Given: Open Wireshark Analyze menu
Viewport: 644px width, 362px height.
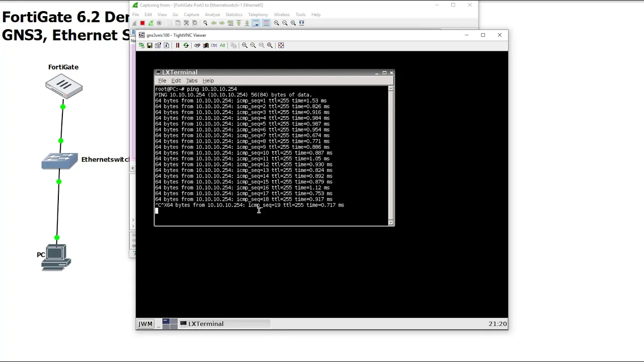Looking at the screenshot, I should pos(212,15).
